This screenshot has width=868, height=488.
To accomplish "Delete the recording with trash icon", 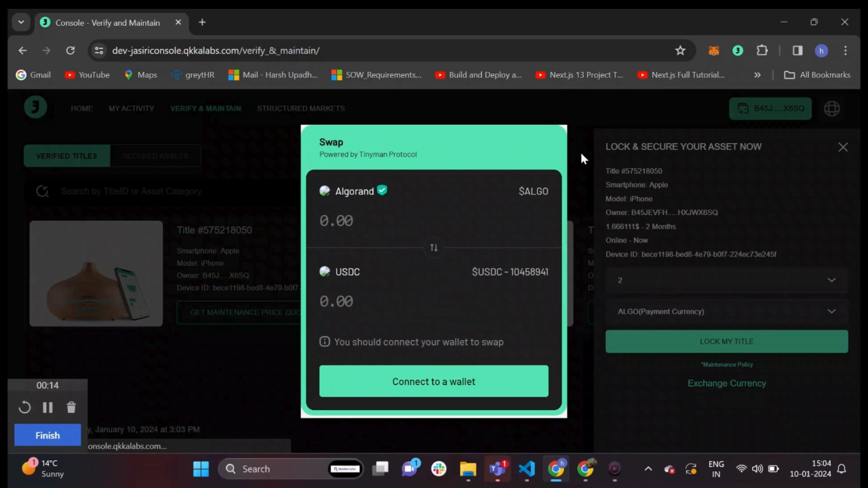I will [71, 407].
